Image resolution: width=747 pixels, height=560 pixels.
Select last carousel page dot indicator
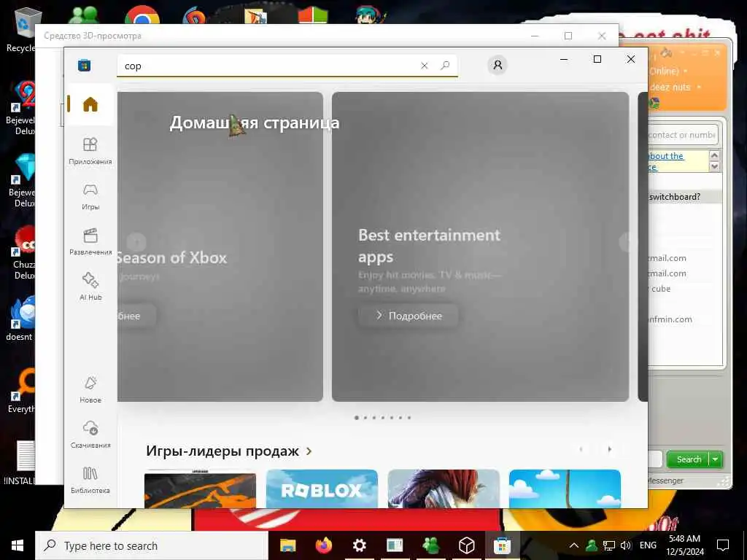tap(409, 418)
